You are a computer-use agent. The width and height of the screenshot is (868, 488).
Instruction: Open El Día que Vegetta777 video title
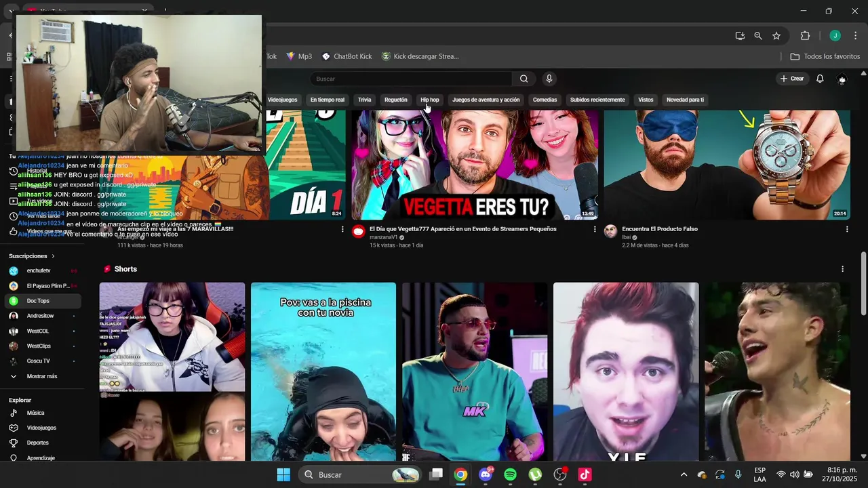click(463, 229)
